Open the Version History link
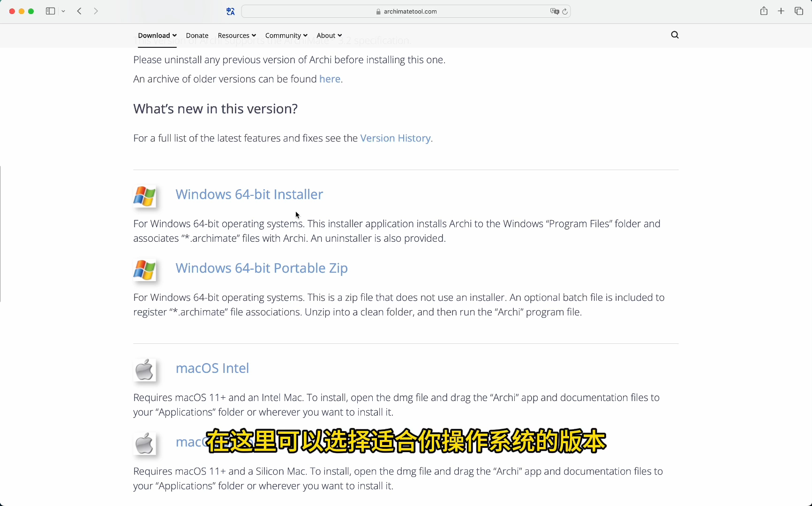The image size is (812, 506). (x=395, y=138)
